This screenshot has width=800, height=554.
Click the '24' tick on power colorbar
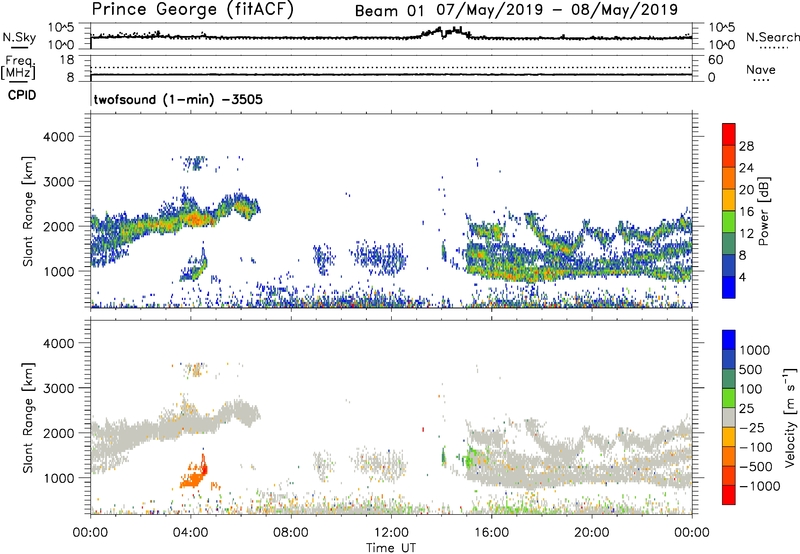click(x=746, y=168)
